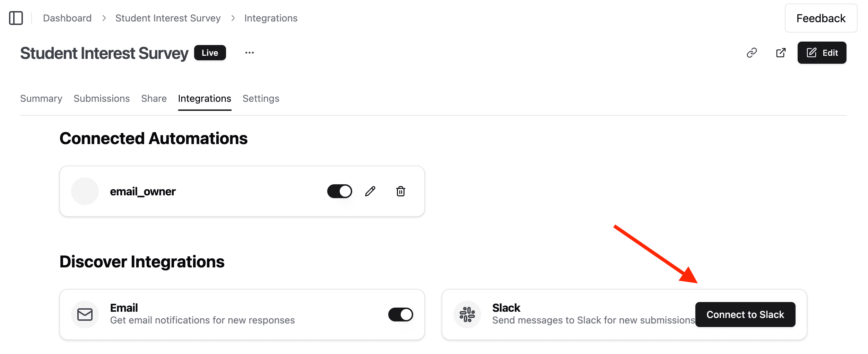Delete the email_owner automation
868x354 pixels.
401,191
